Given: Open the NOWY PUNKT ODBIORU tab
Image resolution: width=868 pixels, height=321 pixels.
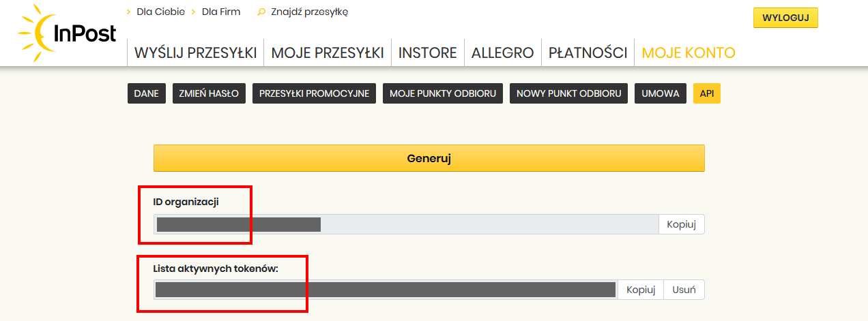Looking at the screenshot, I should point(568,94).
